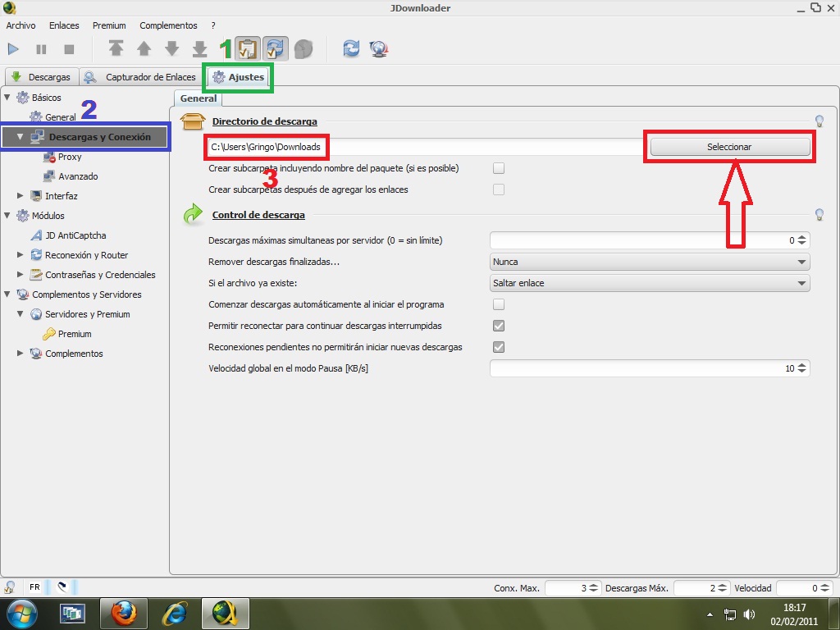Uncheck pending reconnections block new downloads
840x630 pixels.
tap(499, 347)
